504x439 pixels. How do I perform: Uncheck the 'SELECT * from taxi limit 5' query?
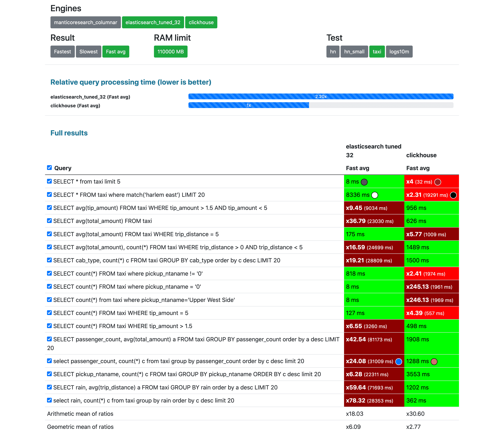click(50, 181)
